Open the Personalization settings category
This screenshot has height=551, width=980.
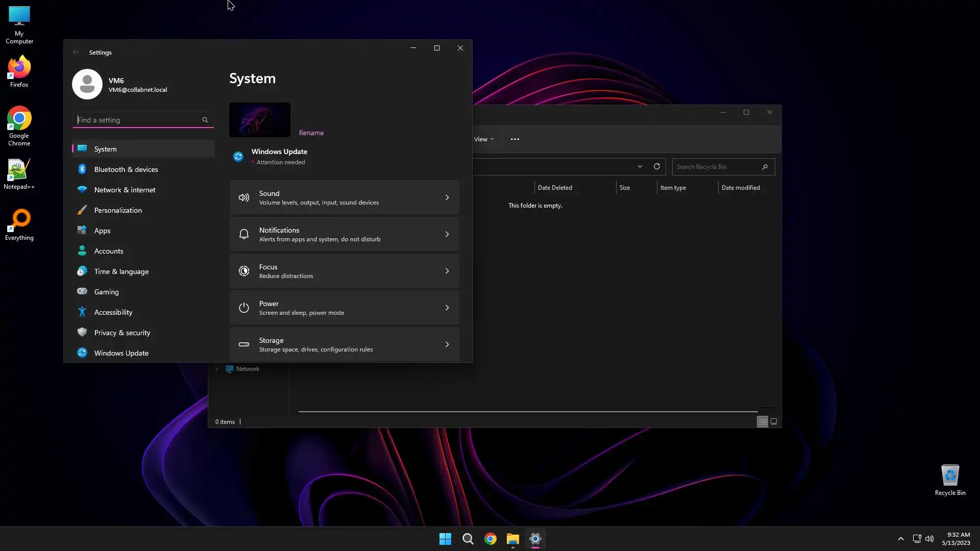(118, 210)
